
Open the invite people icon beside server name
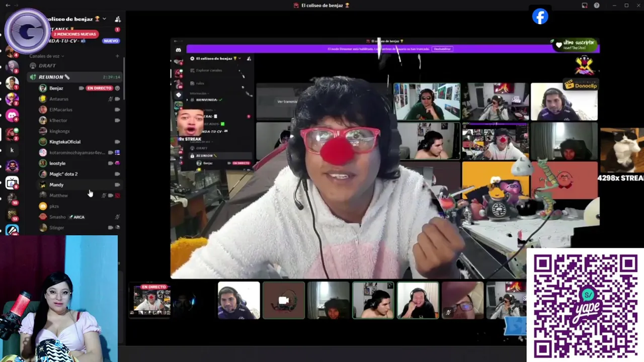click(118, 19)
